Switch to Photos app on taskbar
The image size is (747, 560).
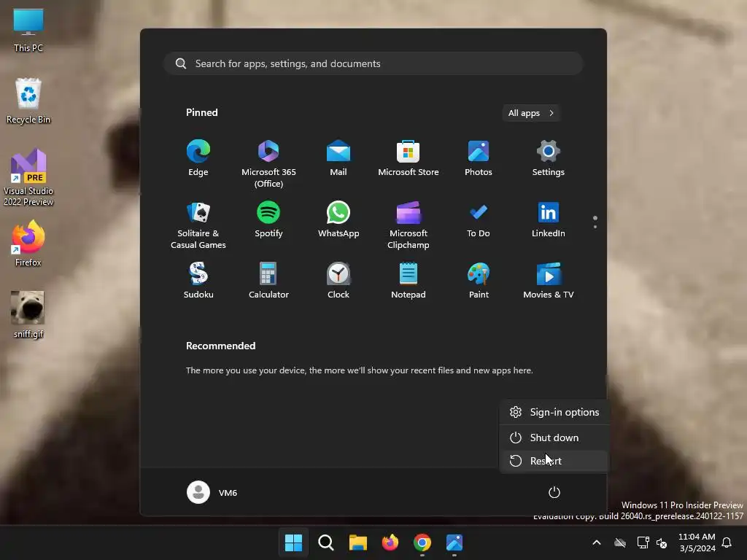(x=454, y=542)
